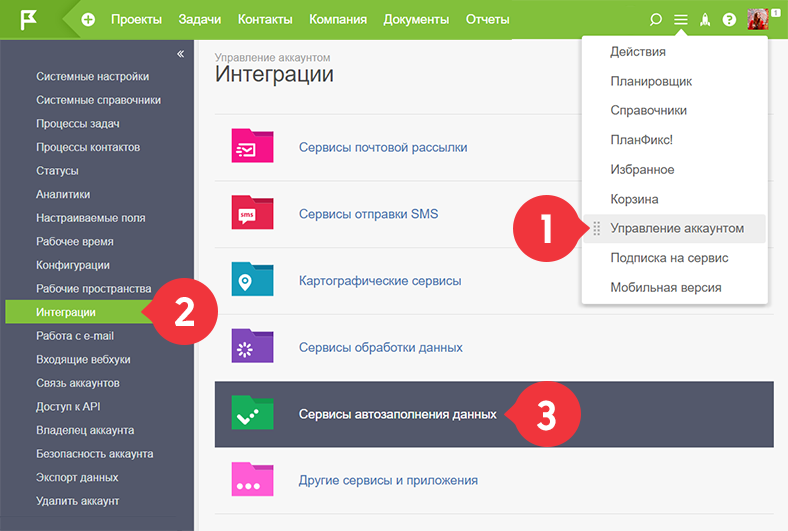Click Удалить аккаунт in sidebar

77,501
